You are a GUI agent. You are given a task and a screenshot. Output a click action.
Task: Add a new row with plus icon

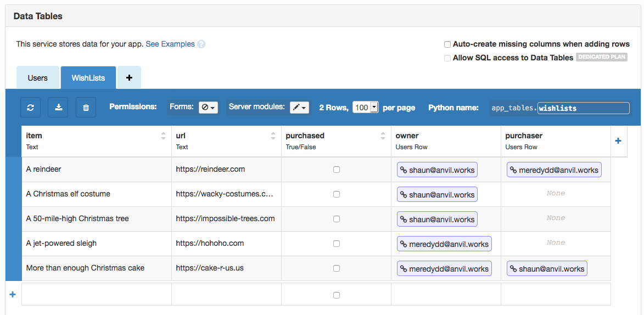(13, 295)
